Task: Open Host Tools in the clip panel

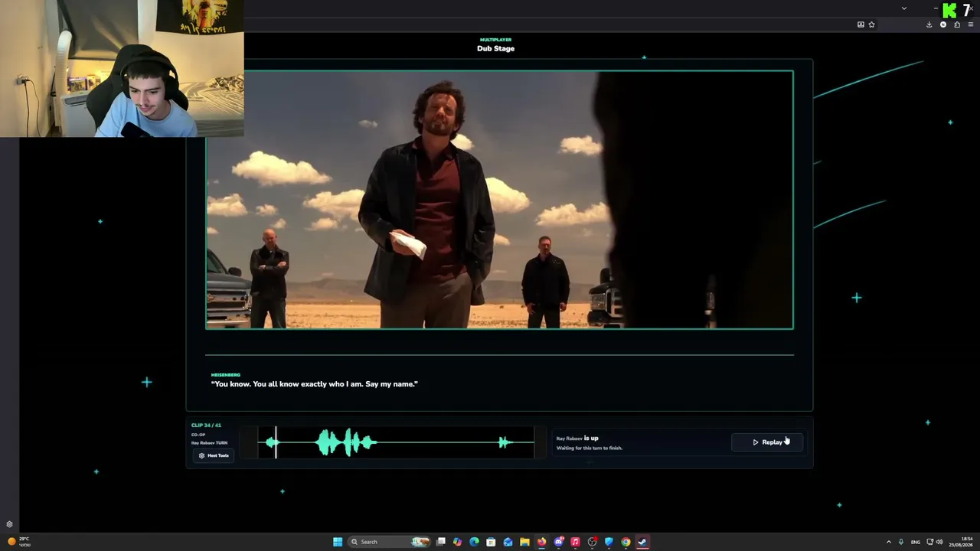Action: point(214,455)
